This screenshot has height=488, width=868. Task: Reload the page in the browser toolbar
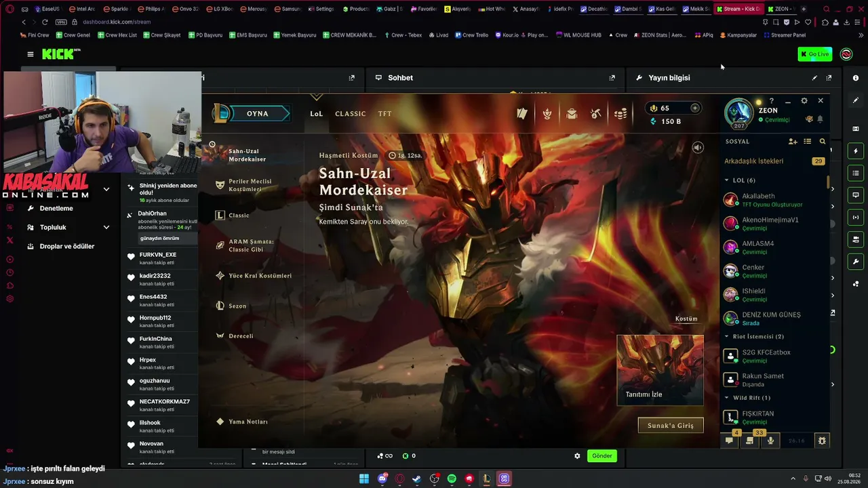click(45, 22)
